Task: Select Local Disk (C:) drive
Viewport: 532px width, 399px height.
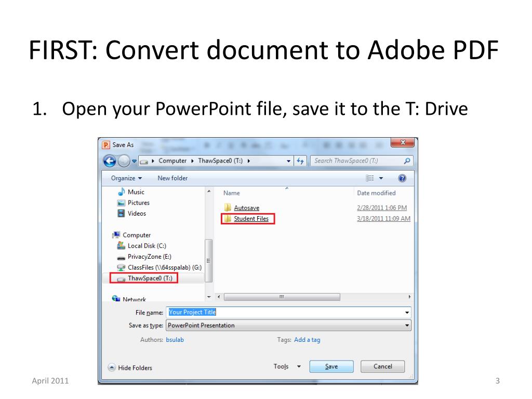Action: [x=147, y=246]
